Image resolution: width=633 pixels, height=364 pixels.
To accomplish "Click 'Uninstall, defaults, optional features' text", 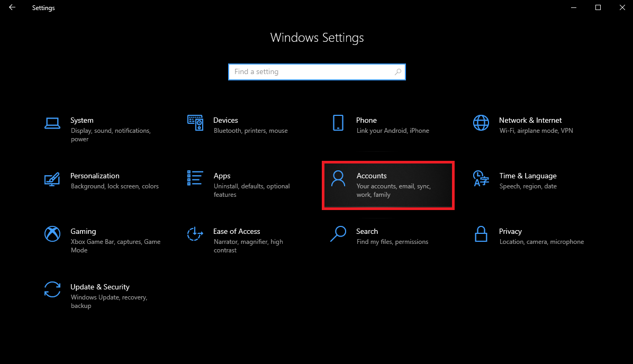I will (x=251, y=190).
